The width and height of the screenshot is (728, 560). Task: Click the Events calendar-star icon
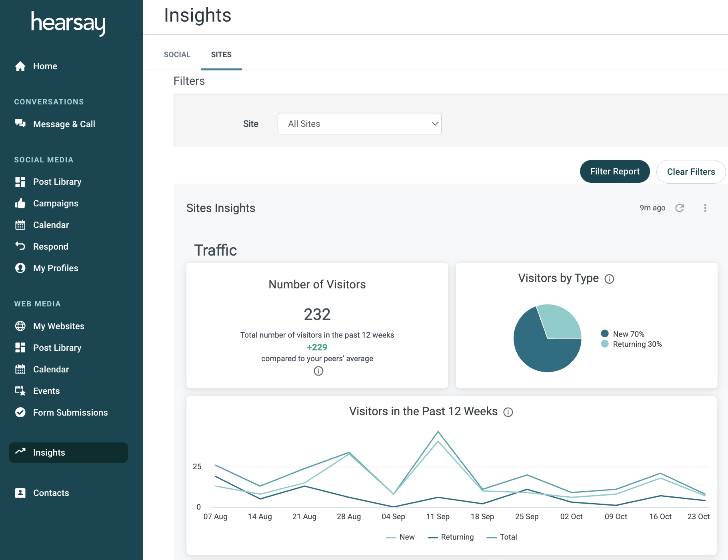(20, 391)
